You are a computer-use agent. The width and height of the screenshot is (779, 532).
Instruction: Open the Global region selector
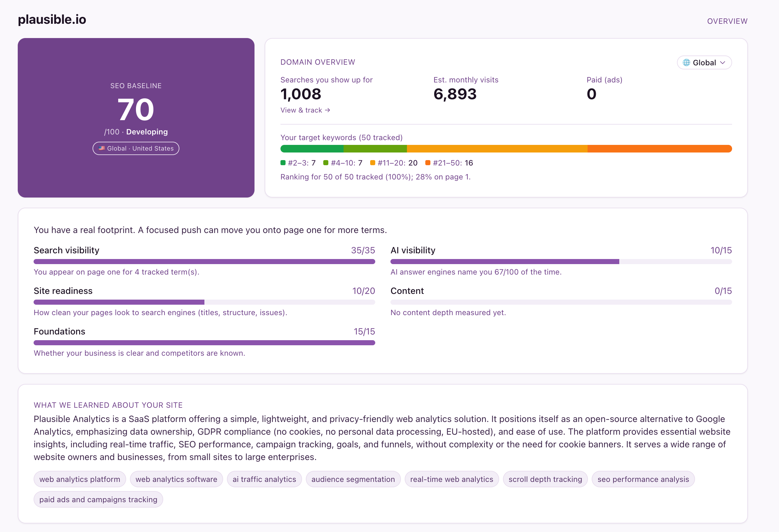704,63
